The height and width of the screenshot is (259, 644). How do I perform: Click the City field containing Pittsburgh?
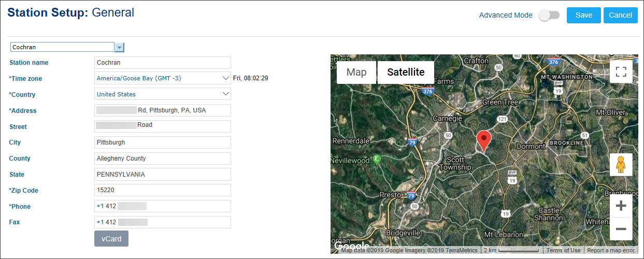tap(163, 142)
